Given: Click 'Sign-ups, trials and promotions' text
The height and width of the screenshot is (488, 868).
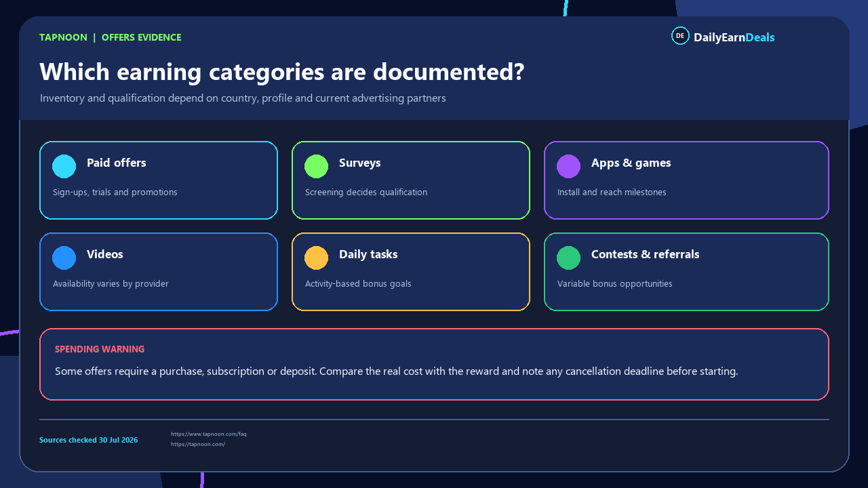Looking at the screenshot, I should (115, 192).
